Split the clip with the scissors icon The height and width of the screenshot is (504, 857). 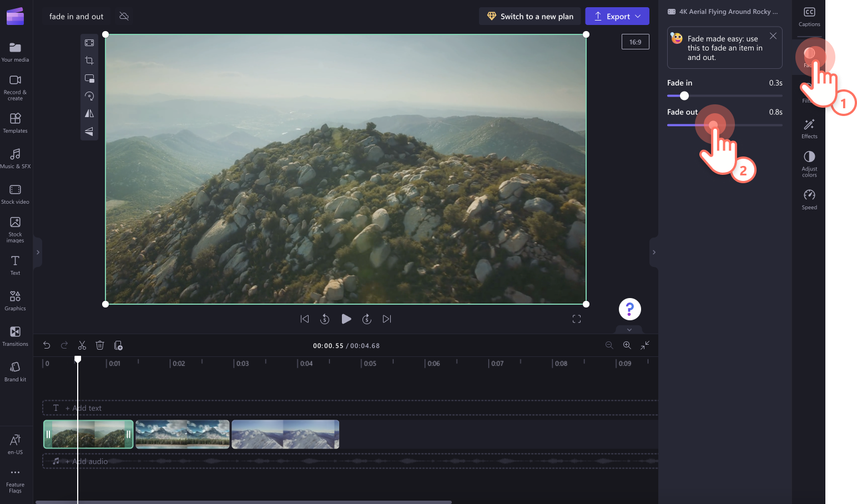click(82, 345)
